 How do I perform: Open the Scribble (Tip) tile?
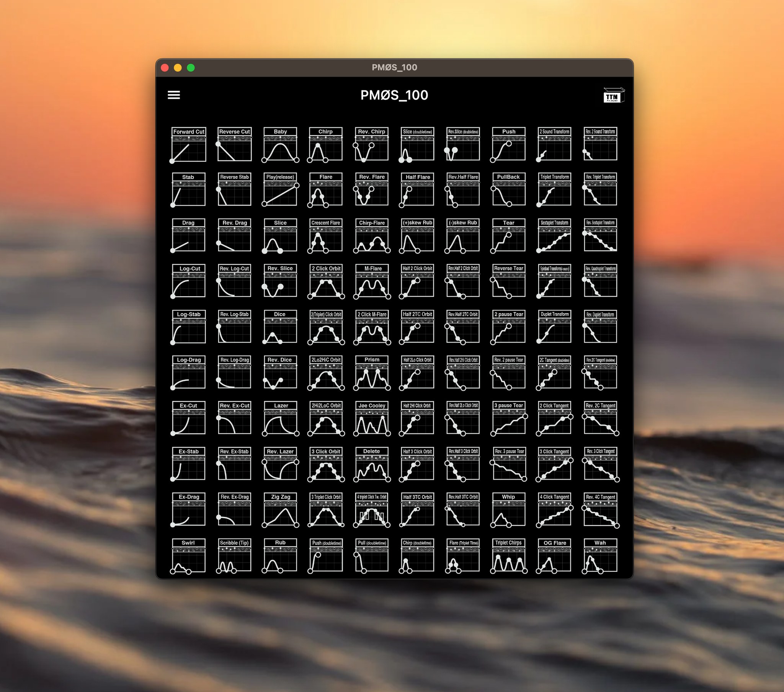coord(234,555)
